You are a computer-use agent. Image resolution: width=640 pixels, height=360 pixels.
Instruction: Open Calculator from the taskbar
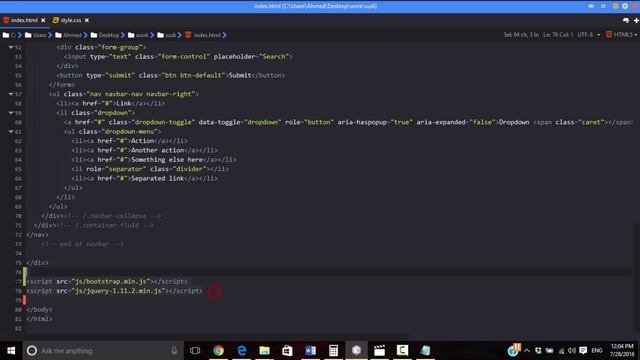tap(333, 351)
